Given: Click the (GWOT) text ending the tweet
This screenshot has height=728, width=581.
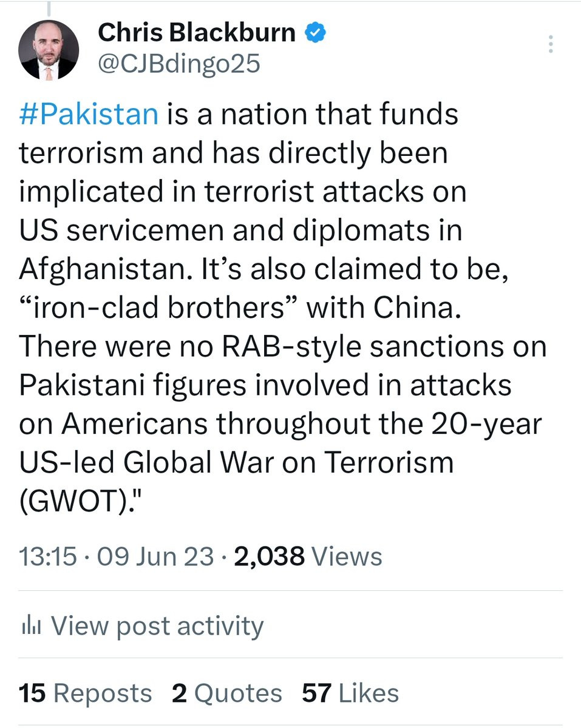Looking at the screenshot, I should click(x=76, y=501).
